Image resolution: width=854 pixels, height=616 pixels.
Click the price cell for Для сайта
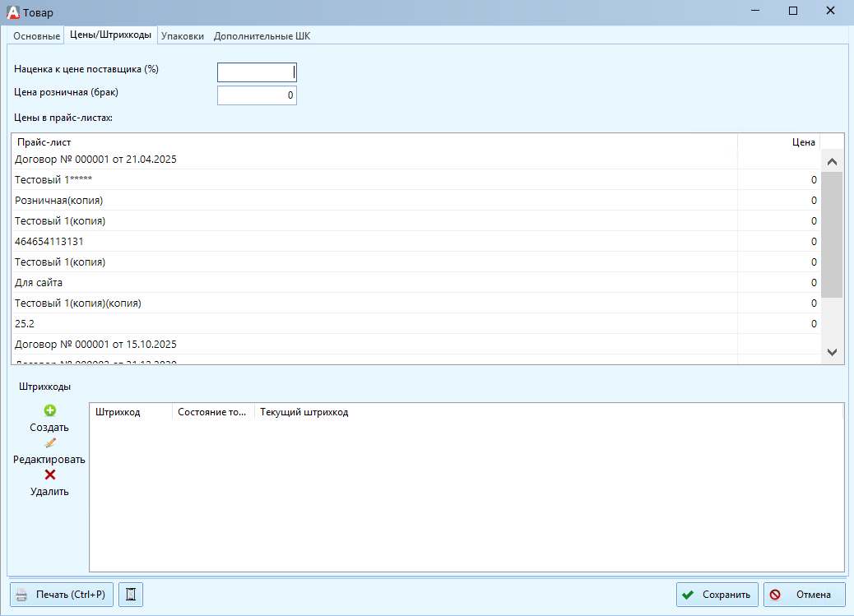click(x=779, y=283)
